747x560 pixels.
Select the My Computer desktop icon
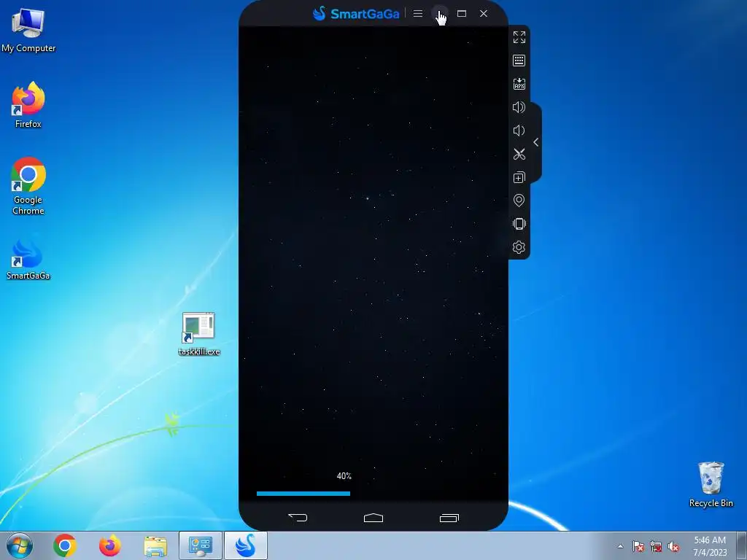28,31
